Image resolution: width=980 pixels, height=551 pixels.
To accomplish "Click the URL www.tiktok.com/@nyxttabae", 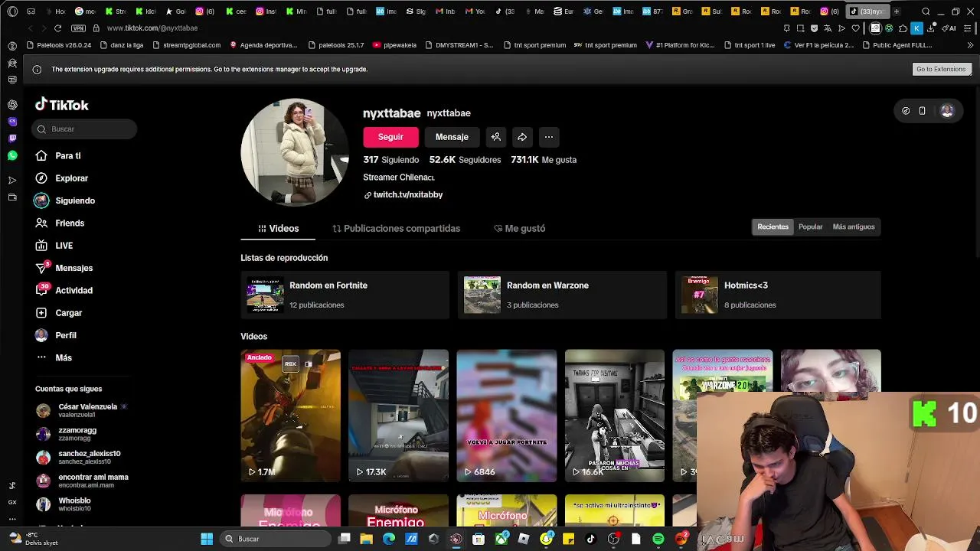I will coord(152,28).
